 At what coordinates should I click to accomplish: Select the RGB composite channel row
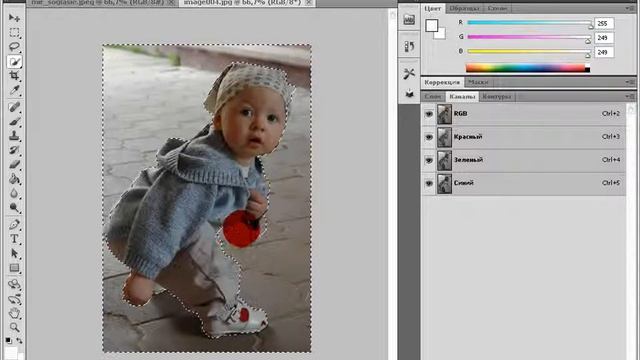coord(523,114)
